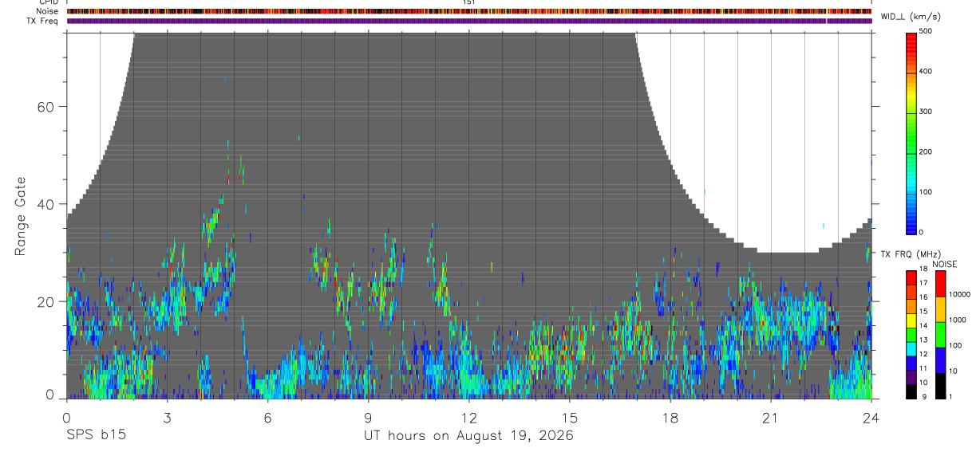Click the red 10000 NOISE legend block

click(x=940, y=283)
